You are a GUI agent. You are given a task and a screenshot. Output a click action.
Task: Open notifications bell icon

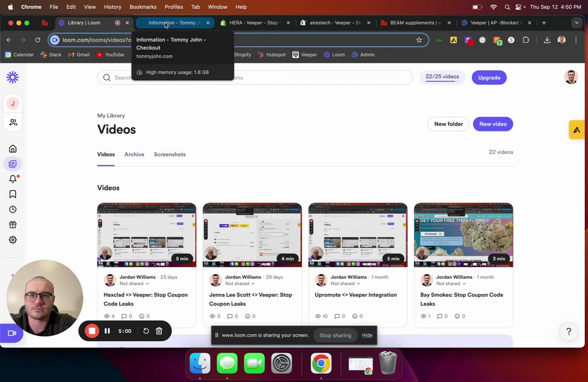click(x=13, y=179)
